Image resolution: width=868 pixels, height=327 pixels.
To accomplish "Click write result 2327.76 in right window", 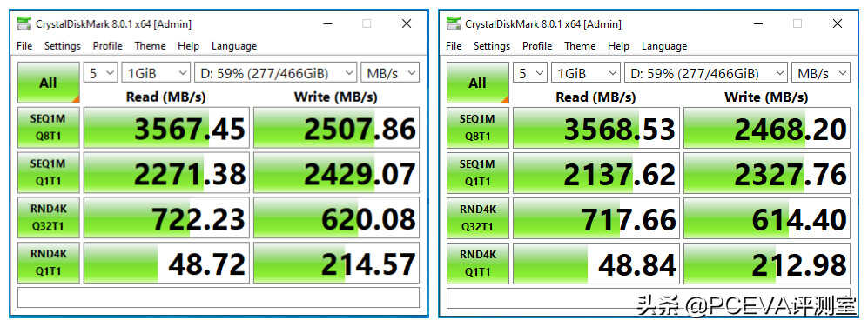I will coord(767,172).
